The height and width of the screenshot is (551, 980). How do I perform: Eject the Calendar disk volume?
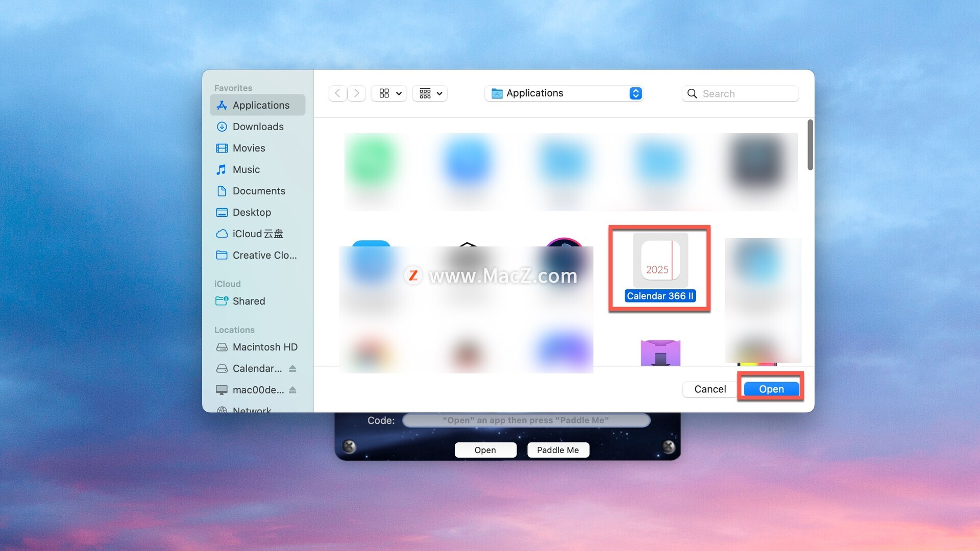click(x=292, y=368)
